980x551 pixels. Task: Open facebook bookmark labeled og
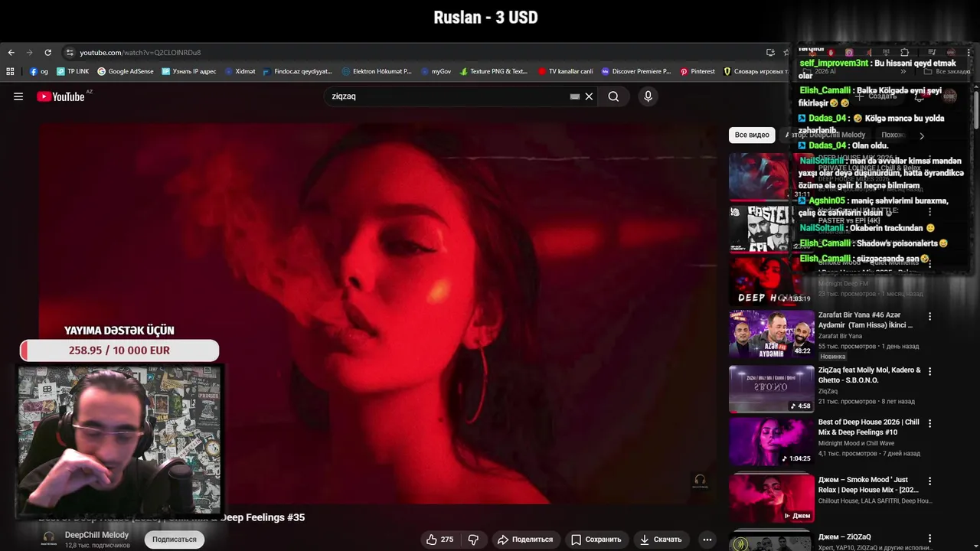(x=39, y=71)
